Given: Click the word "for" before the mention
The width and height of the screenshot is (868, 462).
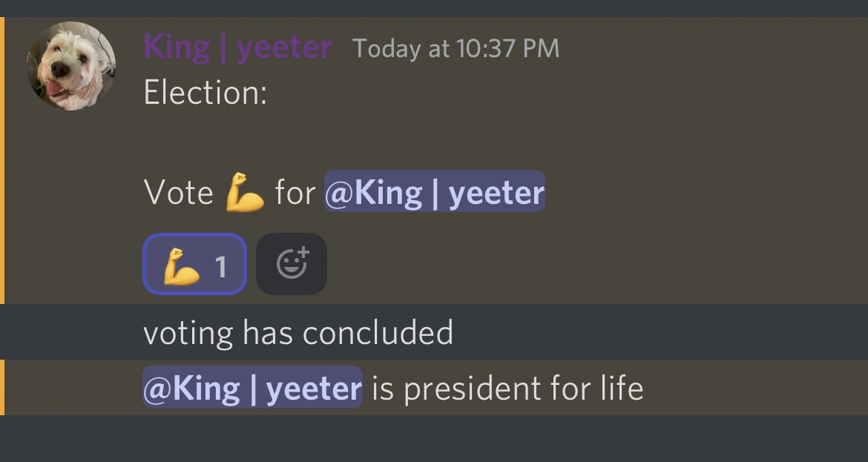Looking at the screenshot, I should (295, 193).
